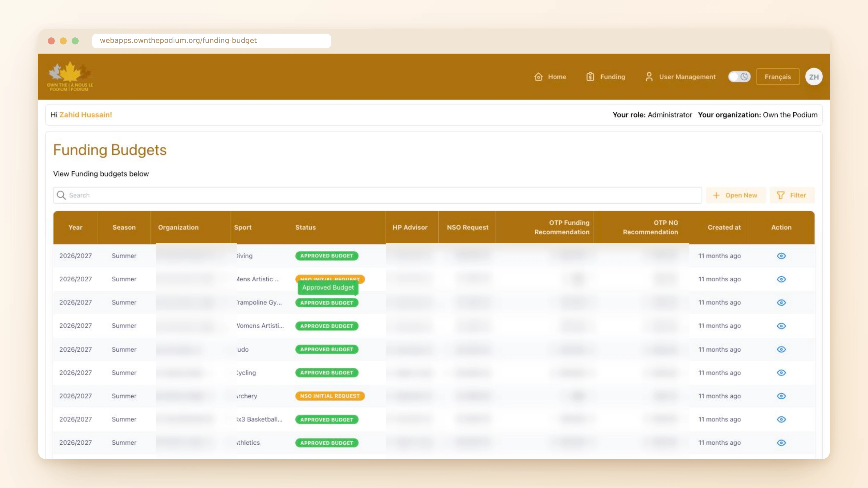Viewport: 868px width, 488px height.
Task: View the Judo row eye icon
Action: [x=781, y=349]
